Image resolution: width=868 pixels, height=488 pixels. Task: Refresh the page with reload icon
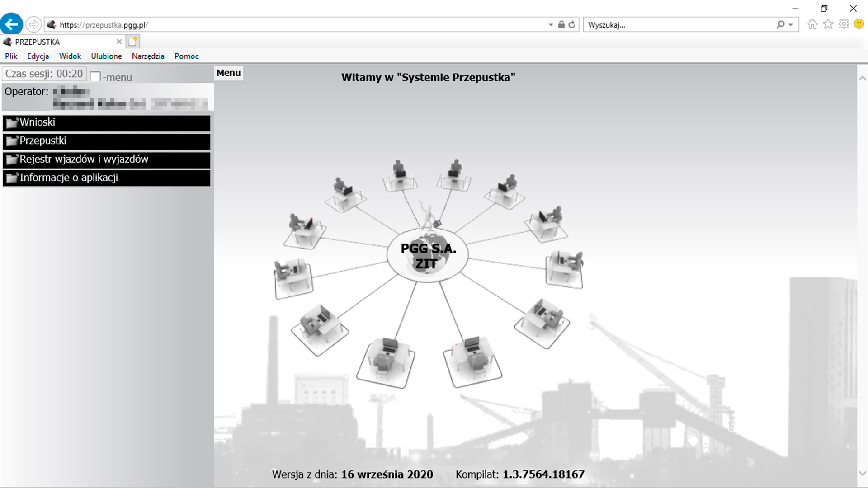pos(572,25)
